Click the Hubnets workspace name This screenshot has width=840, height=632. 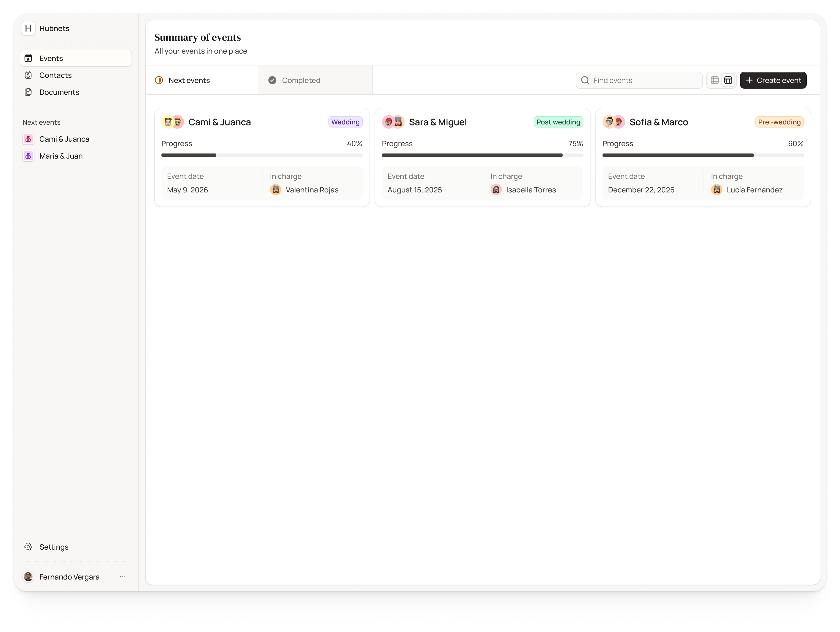tap(54, 28)
